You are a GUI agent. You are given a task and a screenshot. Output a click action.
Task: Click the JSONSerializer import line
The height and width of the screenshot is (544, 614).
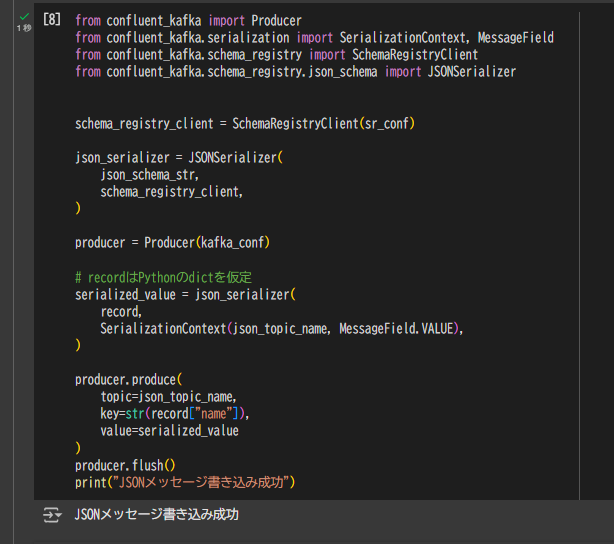[296, 72]
